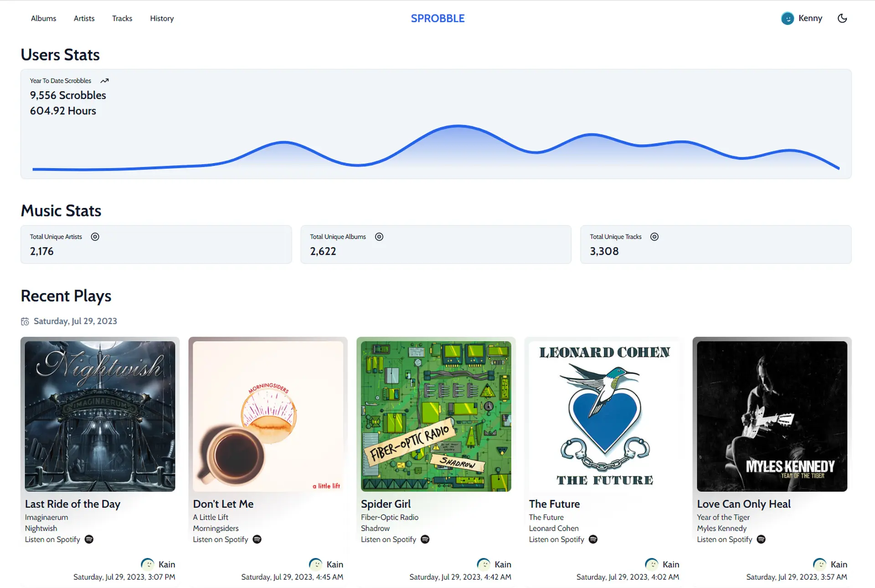The image size is (875, 588).
Task: Click the Spotify icon under Leonard Cohen
Action: (593, 539)
